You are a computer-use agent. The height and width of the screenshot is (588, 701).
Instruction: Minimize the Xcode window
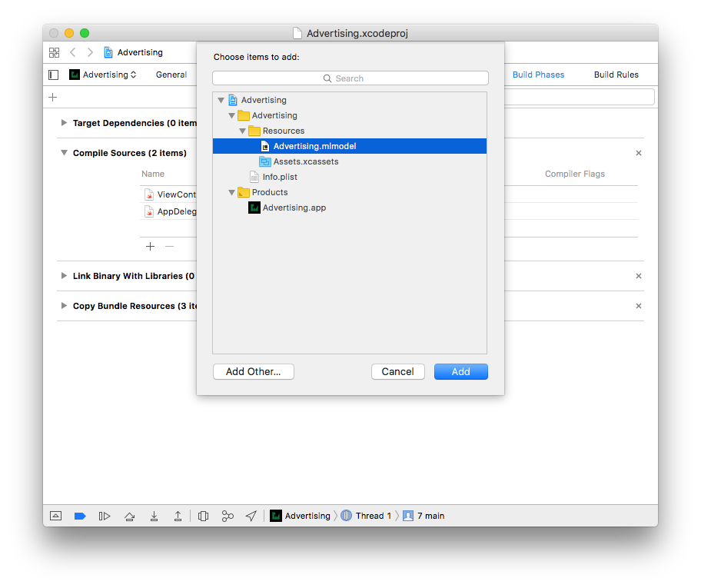point(69,33)
